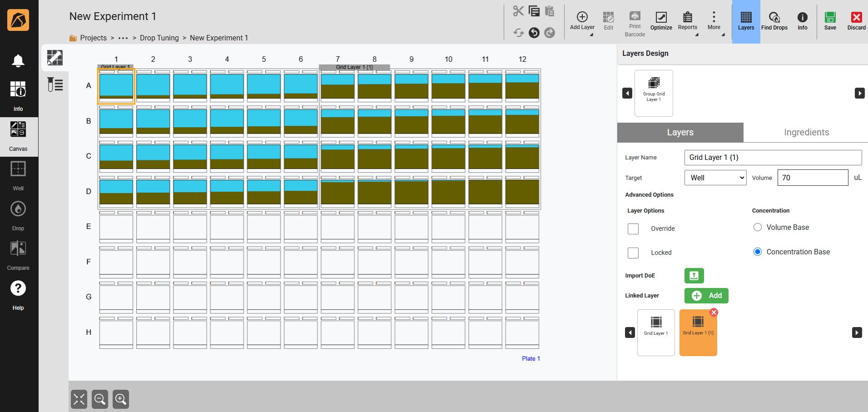
Task: Click the Volume input field
Action: [812, 178]
